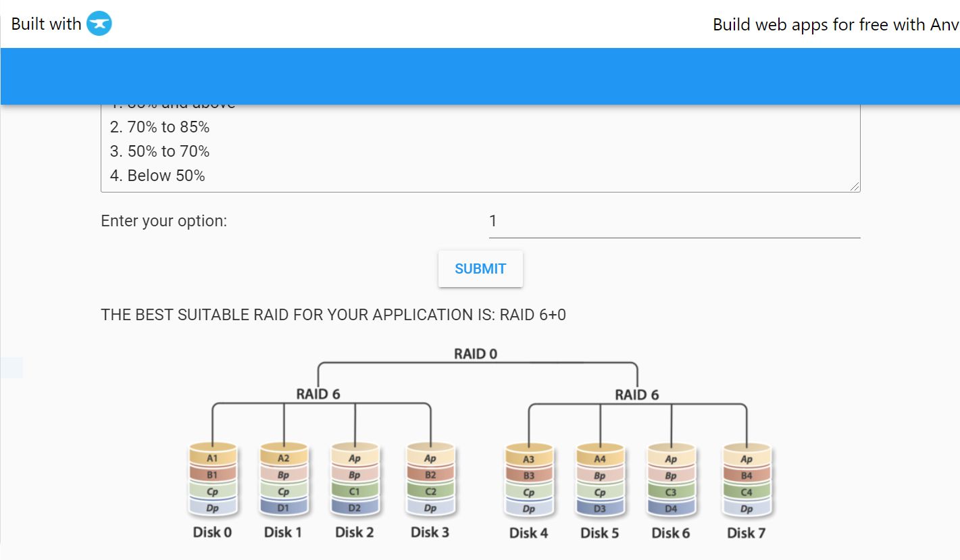
Task: Select the Disk 7 cylinder in the diagram
Action: [x=746, y=480]
